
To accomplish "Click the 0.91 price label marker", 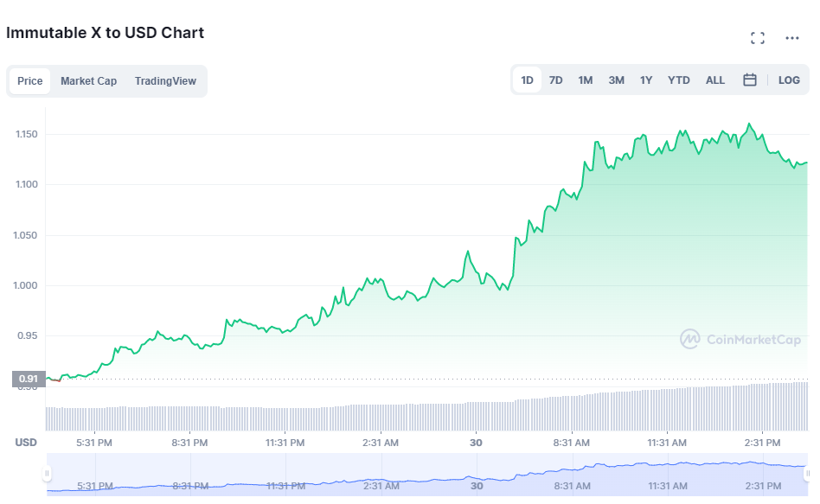I will coord(29,379).
